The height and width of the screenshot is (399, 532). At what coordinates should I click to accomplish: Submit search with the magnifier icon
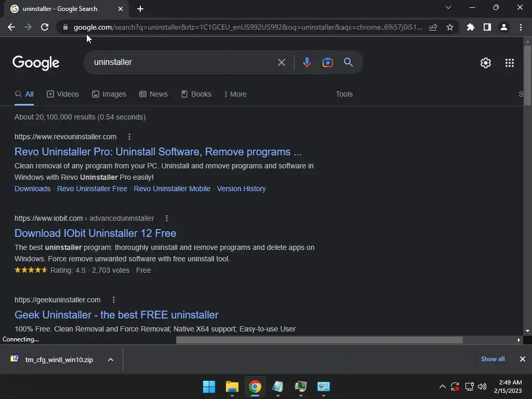tap(348, 62)
